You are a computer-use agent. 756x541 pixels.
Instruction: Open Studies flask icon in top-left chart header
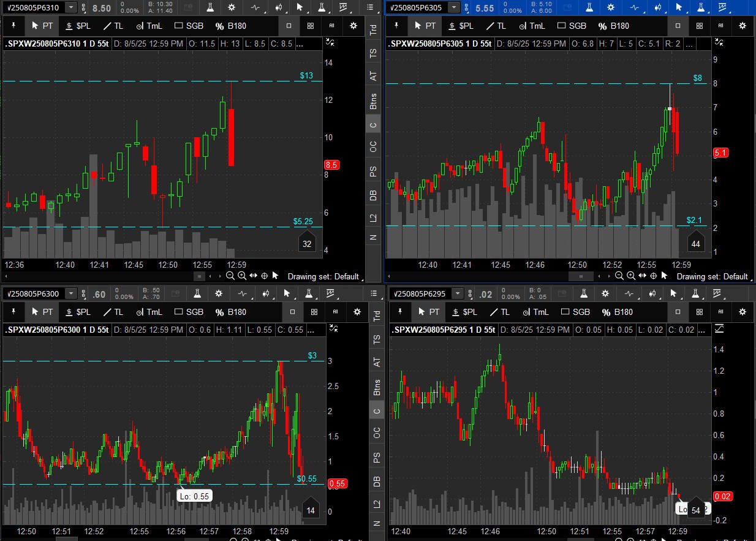coord(210,7)
